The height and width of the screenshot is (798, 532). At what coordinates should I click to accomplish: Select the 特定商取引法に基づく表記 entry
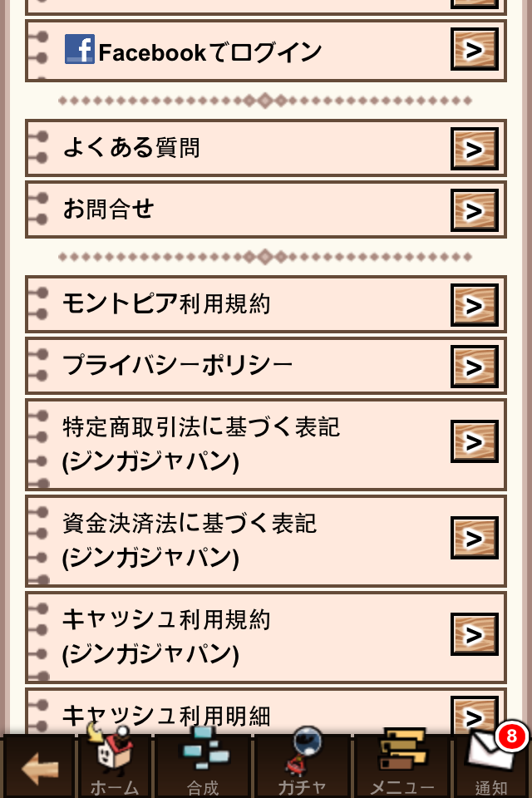[x=201, y=444]
